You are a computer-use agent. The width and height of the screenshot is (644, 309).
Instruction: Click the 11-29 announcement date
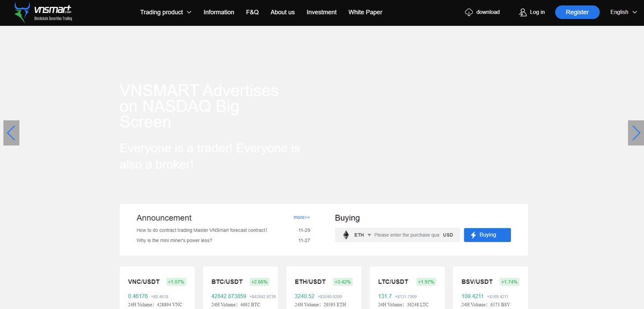[x=304, y=230]
